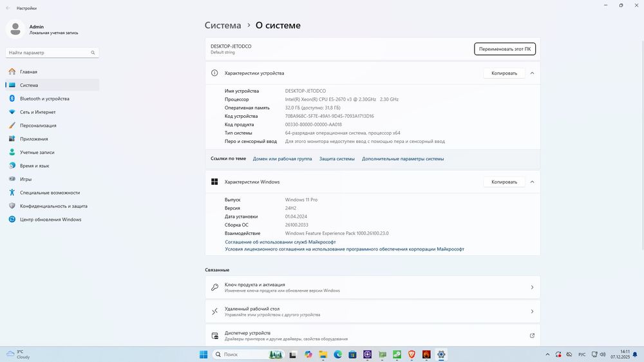This screenshot has height=362, width=644.
Task: Open Учетные записи section
Action: pyautogui.click(x=52, y=152)
